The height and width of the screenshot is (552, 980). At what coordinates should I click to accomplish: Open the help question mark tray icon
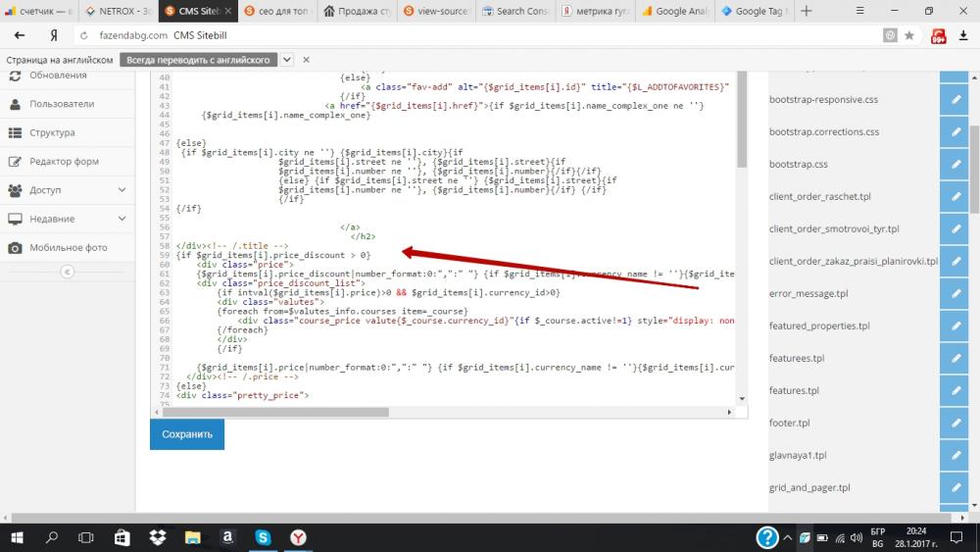[767, 537]
